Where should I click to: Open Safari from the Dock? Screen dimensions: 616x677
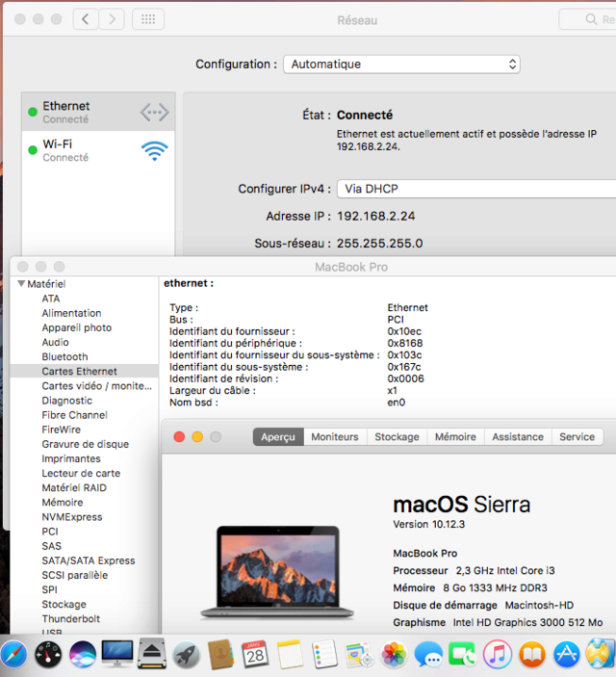13,654
